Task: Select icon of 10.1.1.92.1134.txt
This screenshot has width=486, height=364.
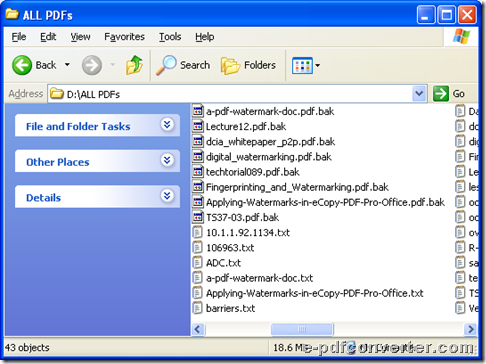Action: tap(198, 232)
